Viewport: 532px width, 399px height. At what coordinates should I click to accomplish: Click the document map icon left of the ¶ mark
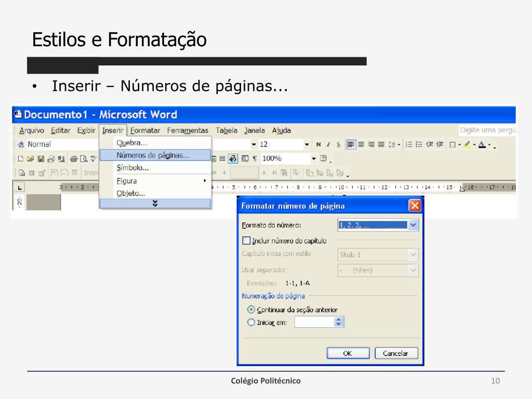pos(245,158)
